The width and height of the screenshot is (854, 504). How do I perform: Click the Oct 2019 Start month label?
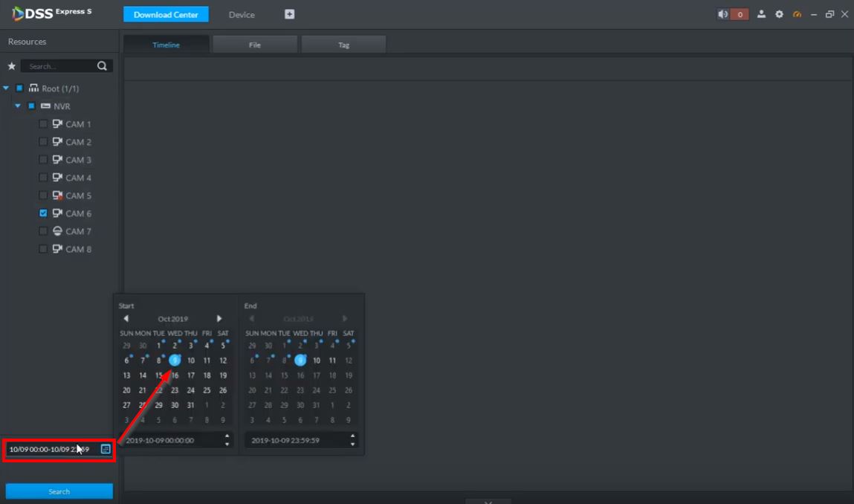pos(172,319)
